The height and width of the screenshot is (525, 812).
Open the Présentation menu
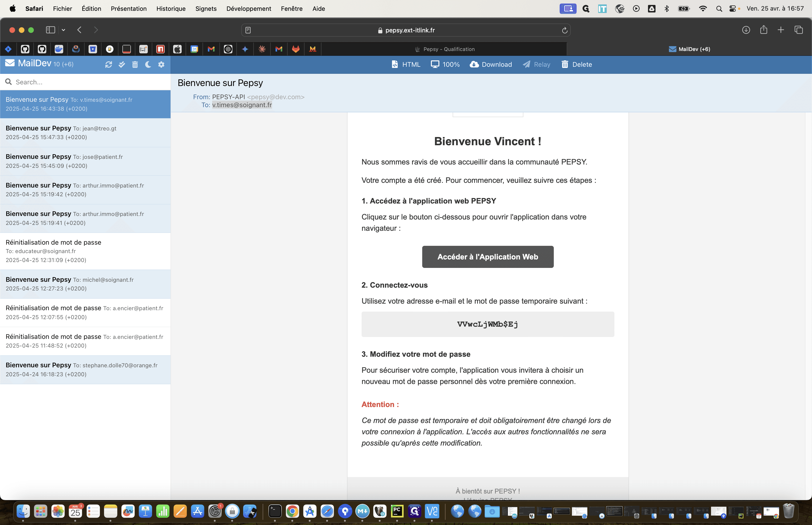point(129,8)
